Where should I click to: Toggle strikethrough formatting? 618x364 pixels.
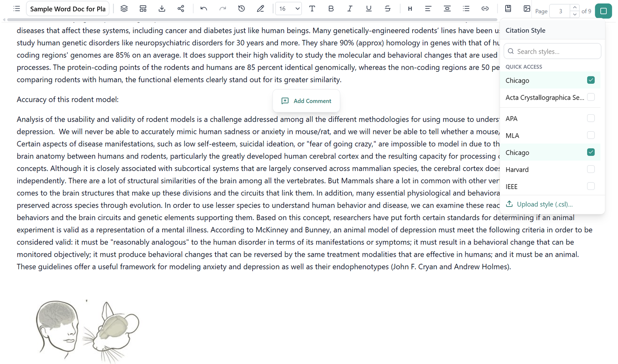click(x=388, y=8)
